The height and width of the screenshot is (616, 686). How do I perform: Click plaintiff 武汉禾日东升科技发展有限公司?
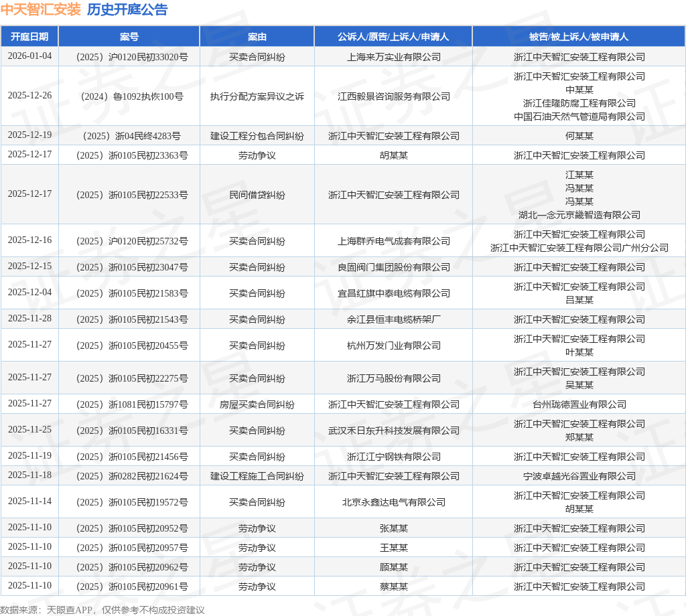pyautogui.click(x=394, y=431)
